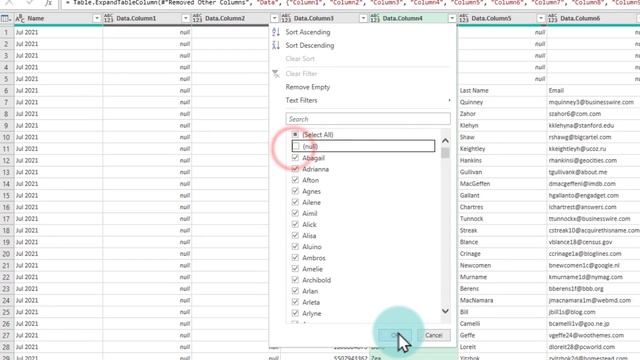640x360 pixels.
Task: Toggle the (Select All) checkbox
Action: 295,135
